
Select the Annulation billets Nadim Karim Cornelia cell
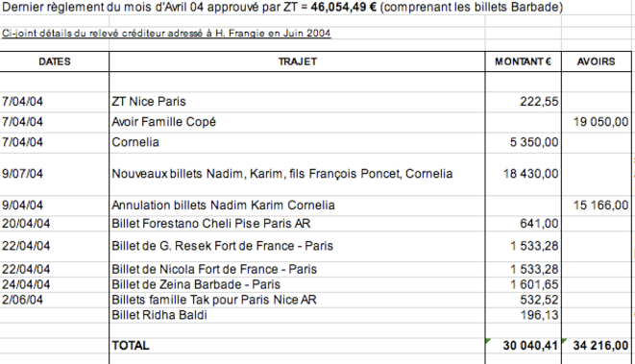pyautogui.click(x=297, y=206)
